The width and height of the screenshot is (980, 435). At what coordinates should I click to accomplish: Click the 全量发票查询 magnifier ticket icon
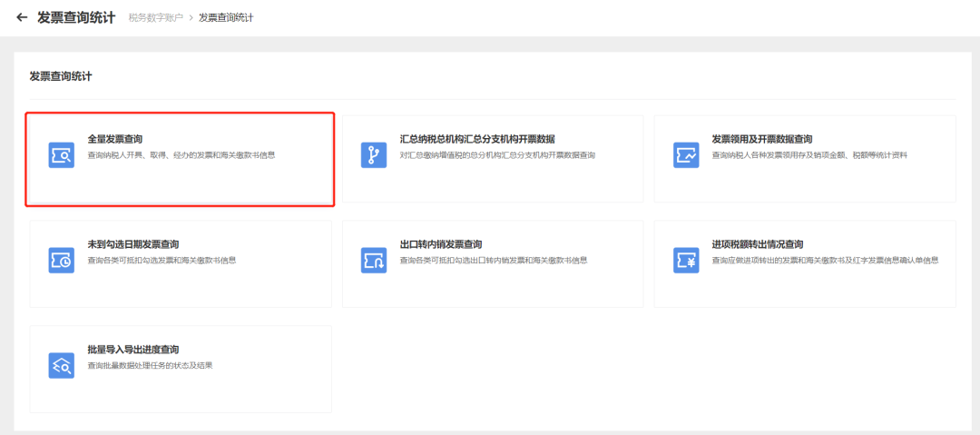(x=61, y=155)
